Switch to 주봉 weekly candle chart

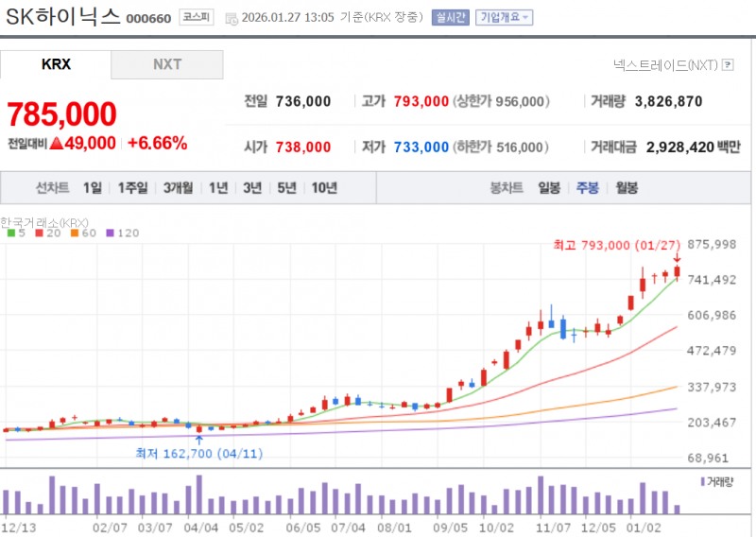587,188
